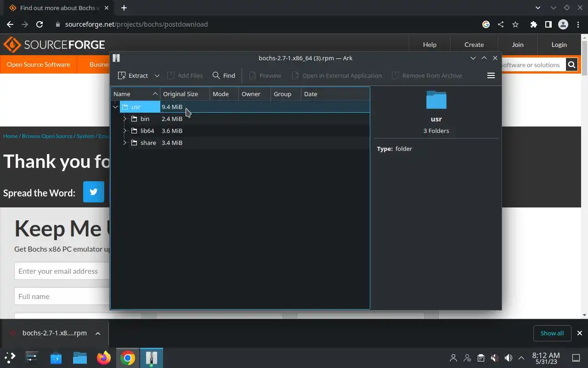Sort by Group column header
The width and height of the screenshot is (588, 368).
point(286,94)
